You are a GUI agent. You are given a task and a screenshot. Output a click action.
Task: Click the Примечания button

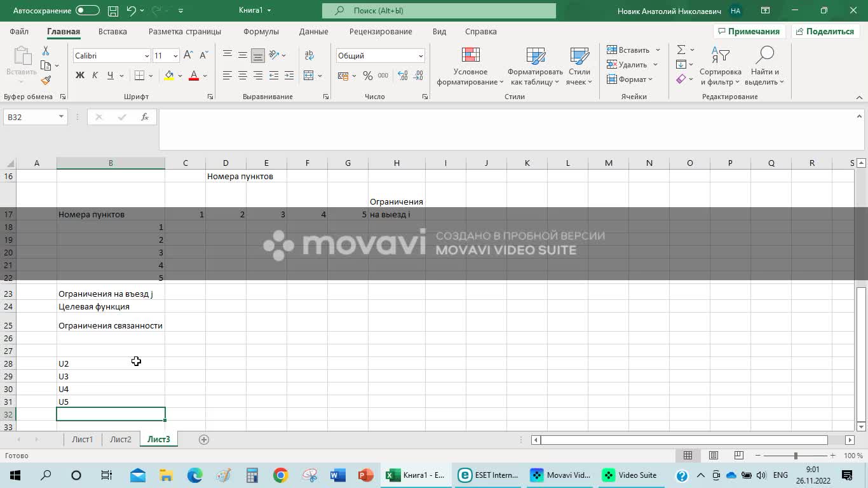[x=749, y=31]
